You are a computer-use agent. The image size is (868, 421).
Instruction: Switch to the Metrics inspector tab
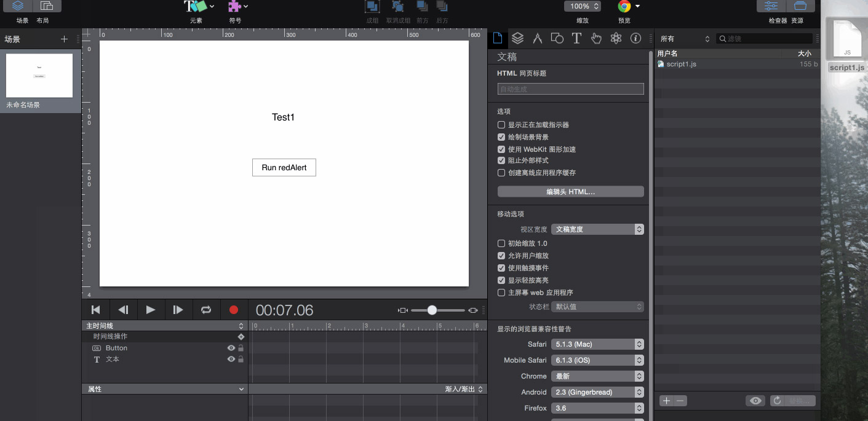pyautogui.click(x=537, y=39)
